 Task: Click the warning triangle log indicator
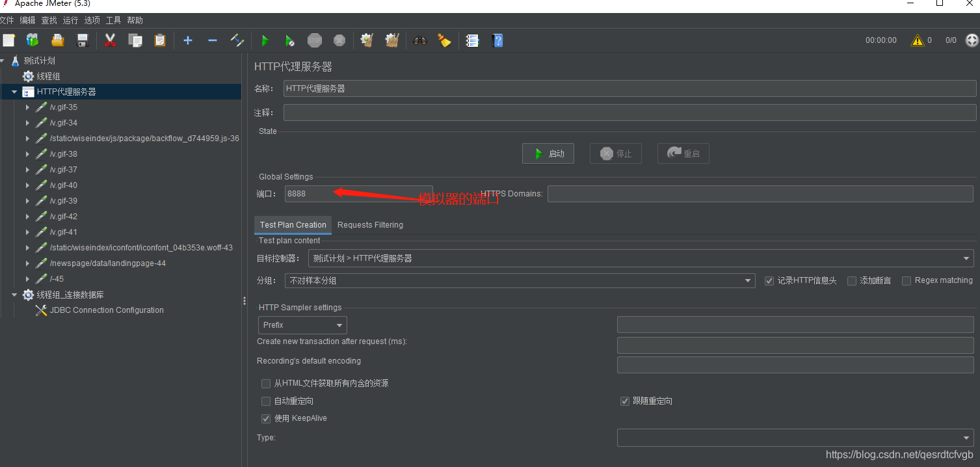tap(918, 40)
